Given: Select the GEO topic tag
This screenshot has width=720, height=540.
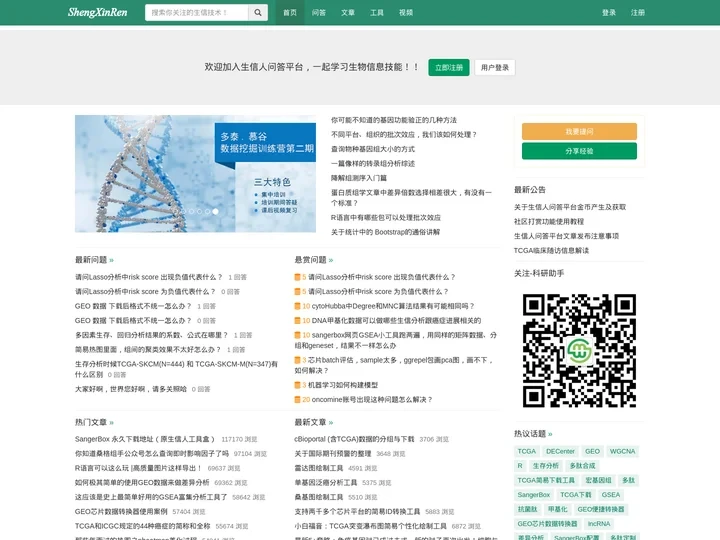Looking at the screenshot, I should (592, 452).
